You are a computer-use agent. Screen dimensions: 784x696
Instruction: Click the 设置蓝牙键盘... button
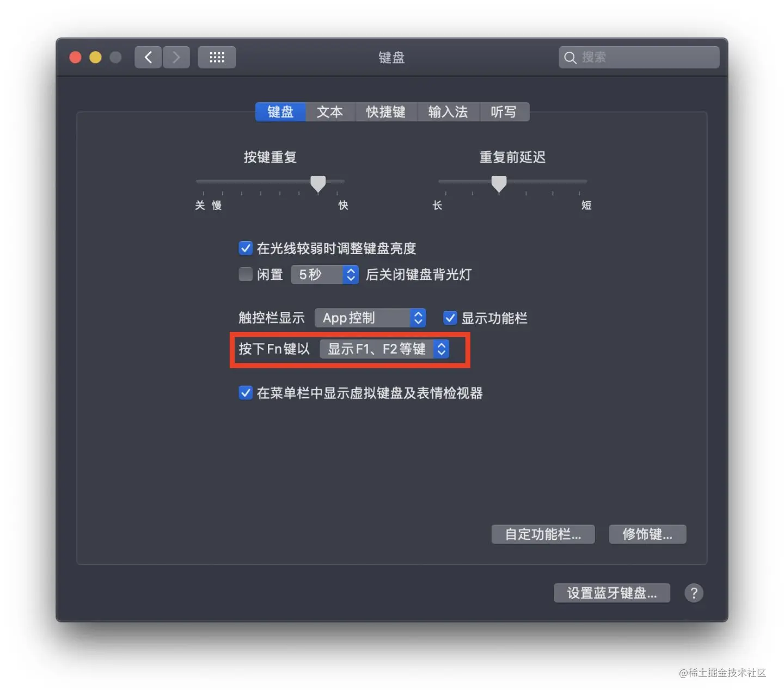612,593
